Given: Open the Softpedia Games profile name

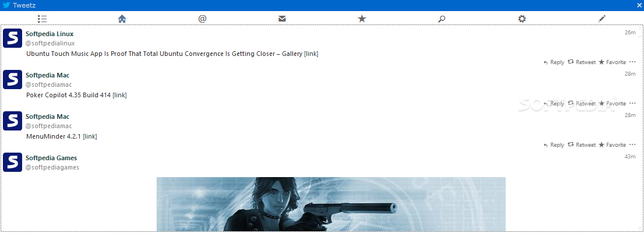Looking at the screenshot, I should (x=51, y=158).
